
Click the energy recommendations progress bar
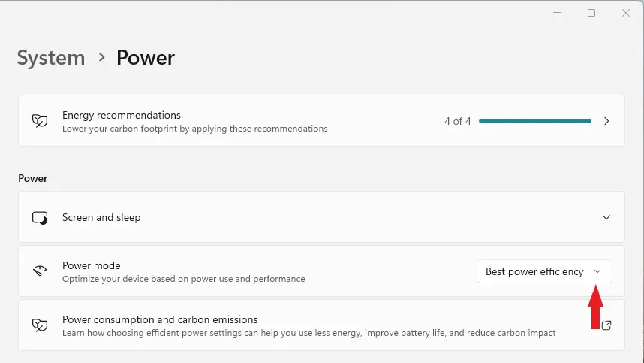click(534, 121)
